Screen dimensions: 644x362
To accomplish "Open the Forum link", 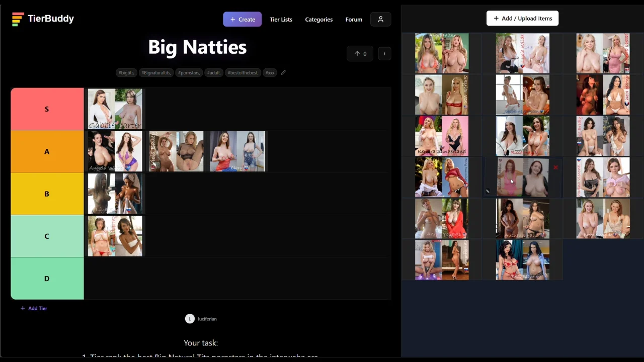I will 354,20.
